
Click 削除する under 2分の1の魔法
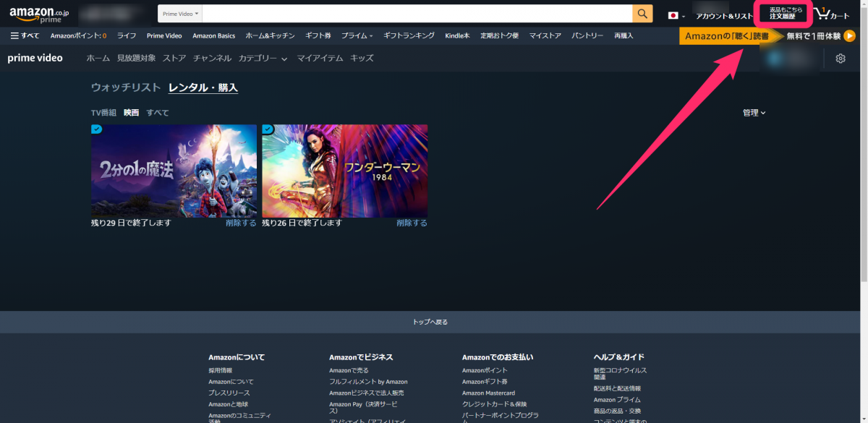click(x=241, y=223)
